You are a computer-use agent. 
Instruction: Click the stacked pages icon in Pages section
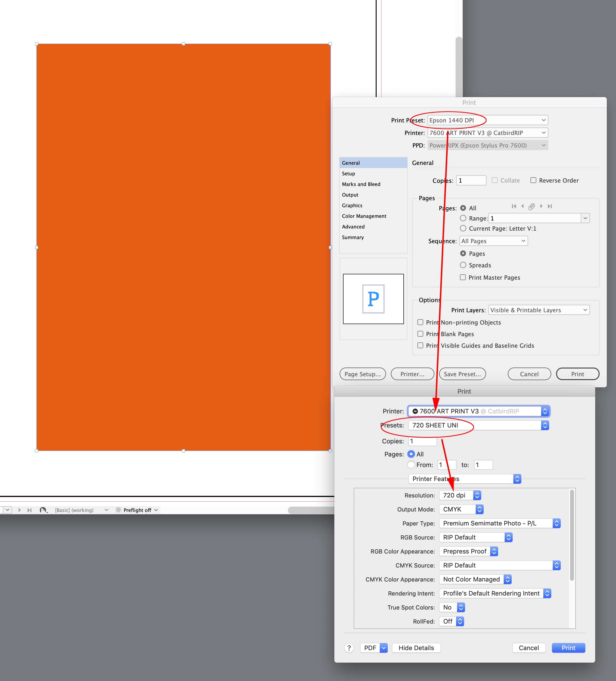pos(531,206)
